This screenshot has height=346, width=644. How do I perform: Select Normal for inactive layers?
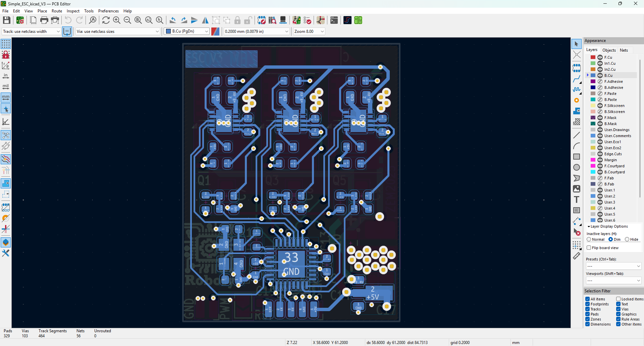pos(589,239)
